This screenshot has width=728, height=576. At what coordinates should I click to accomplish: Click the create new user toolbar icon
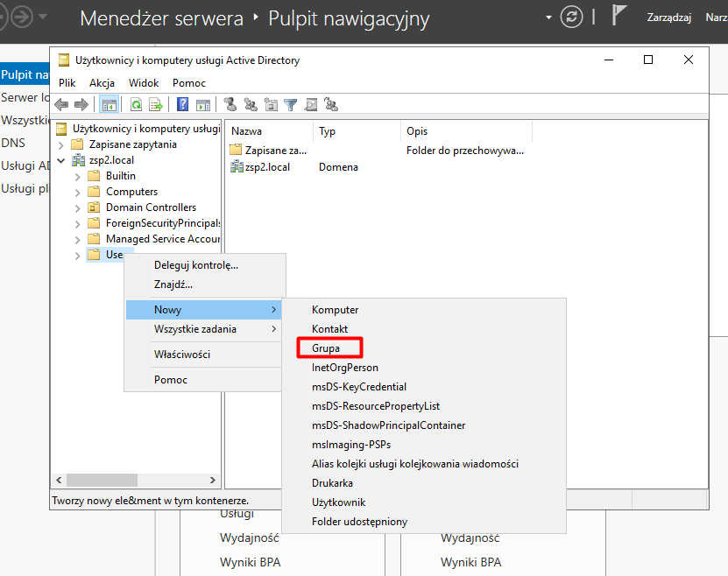(230, 105)
